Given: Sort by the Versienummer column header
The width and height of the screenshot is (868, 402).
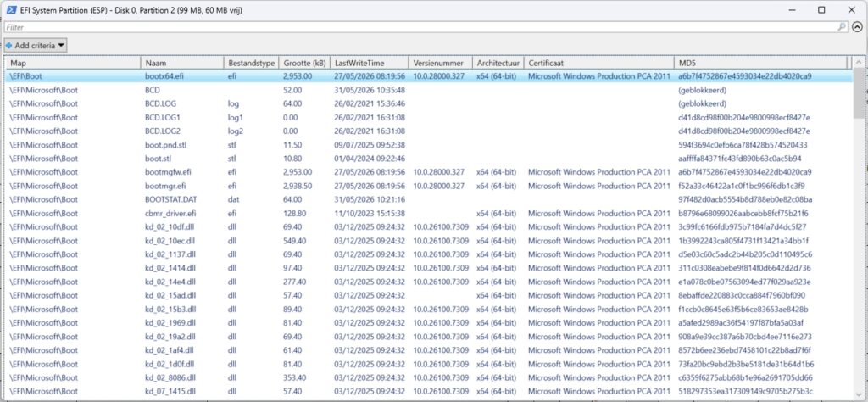Looking at the screenshot, I should tap(441, 63).
